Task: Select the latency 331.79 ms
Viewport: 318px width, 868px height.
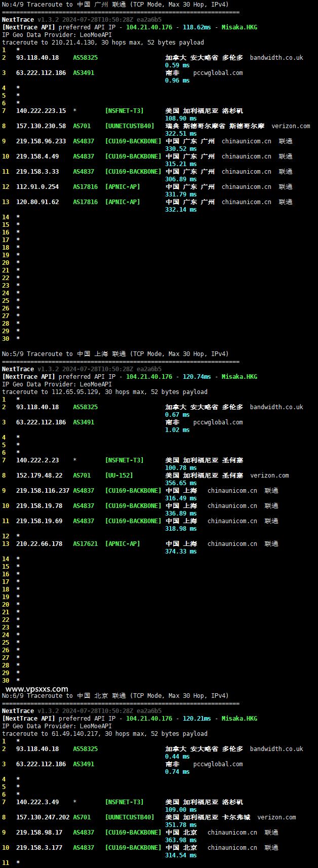Action: [181, 194]
